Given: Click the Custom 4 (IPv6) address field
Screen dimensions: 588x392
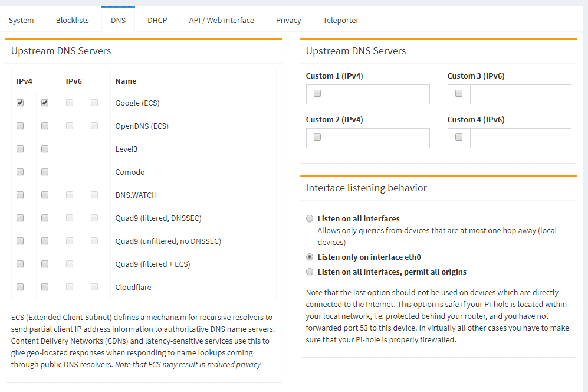Looking at the screenshot, I should tap(520, 138).
